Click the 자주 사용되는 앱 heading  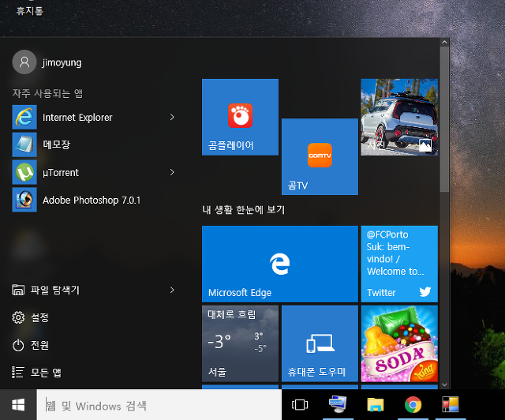click(47, 93)
